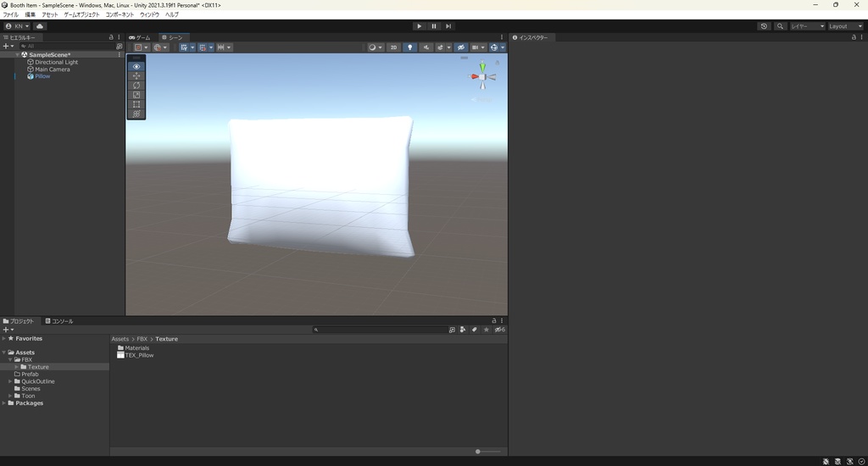Screen dimensions: 868x466
Task: Toggle Gizmos display button in Scene
Action: 494,47
